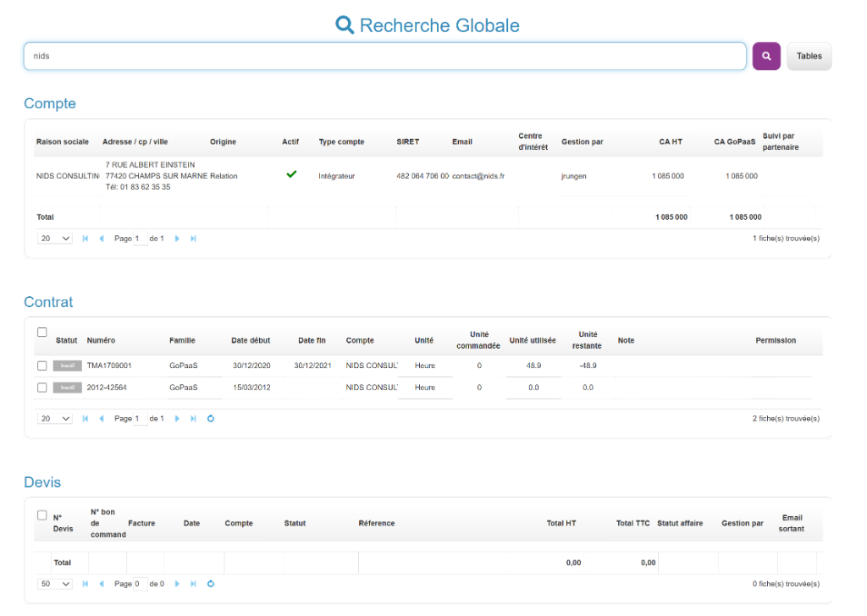Open Compte rows-per-page dropdown
Image resolution: width=867 pixels, height=616 pixels.
(55, 239)
